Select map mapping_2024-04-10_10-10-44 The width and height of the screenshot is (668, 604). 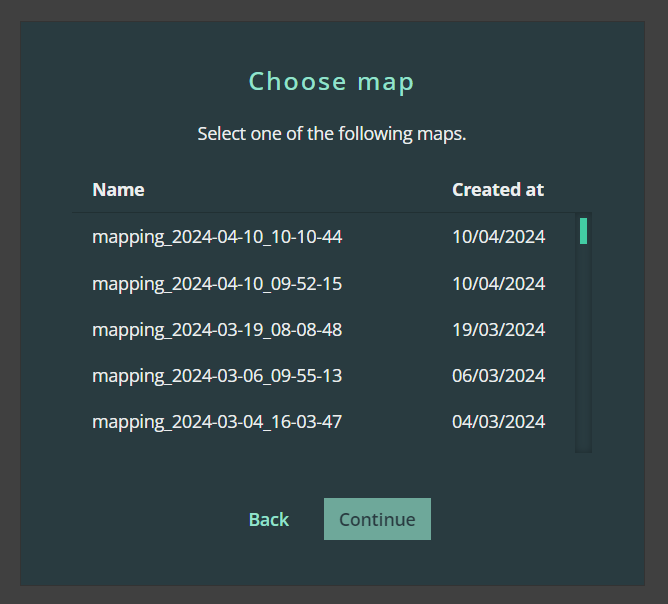coord(217,237)
